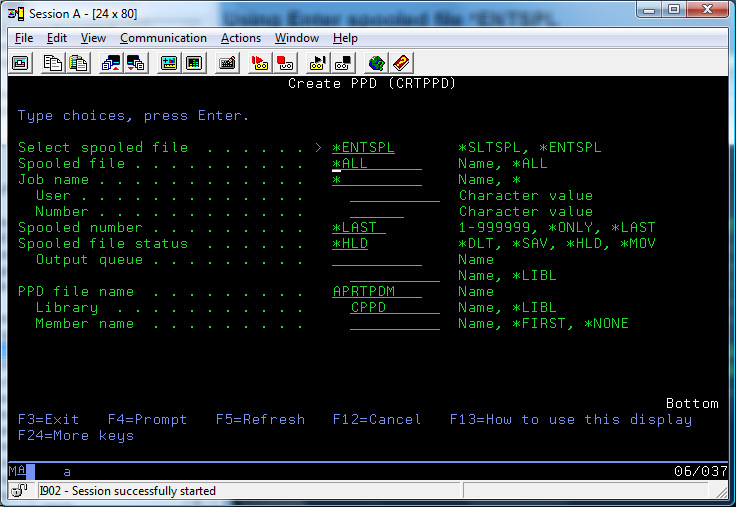Image resolution: width=736 pixels, height=507 pixels.
Task: Open the Help menu
Action: click(x=345, y=38)
